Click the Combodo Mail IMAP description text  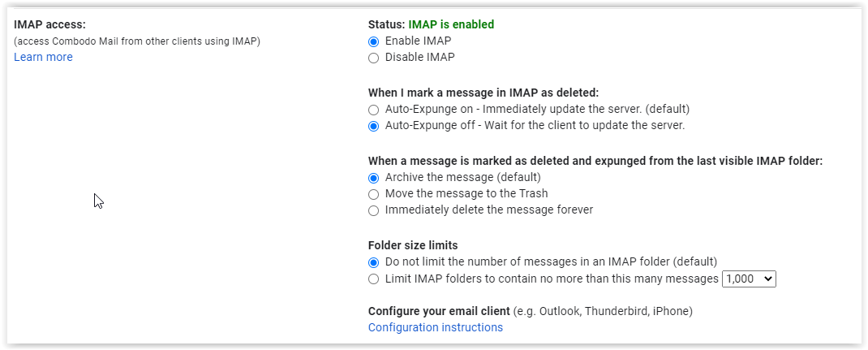click(x=137, y=41)
